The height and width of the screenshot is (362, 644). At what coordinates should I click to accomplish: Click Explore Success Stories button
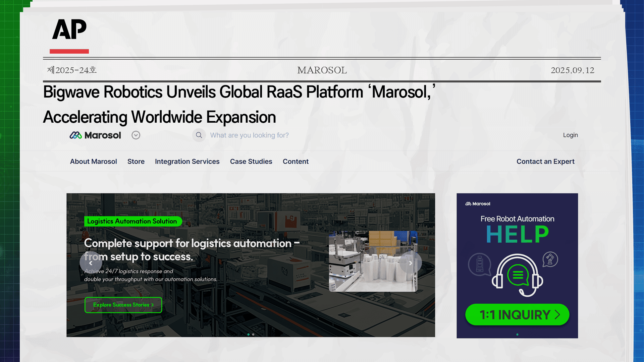click(123, 305)
